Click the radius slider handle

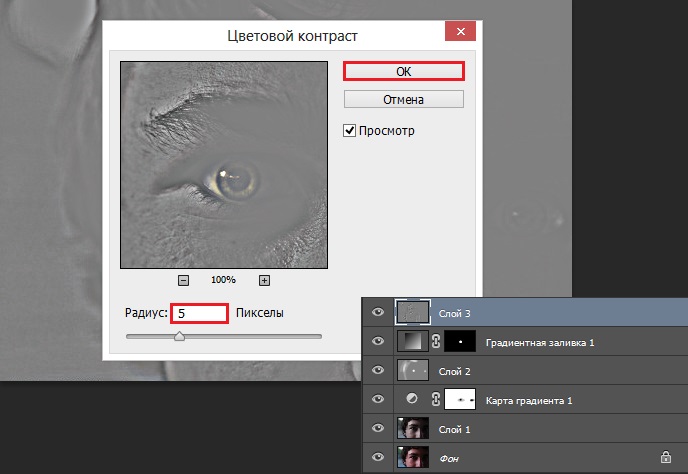point(179,337)
